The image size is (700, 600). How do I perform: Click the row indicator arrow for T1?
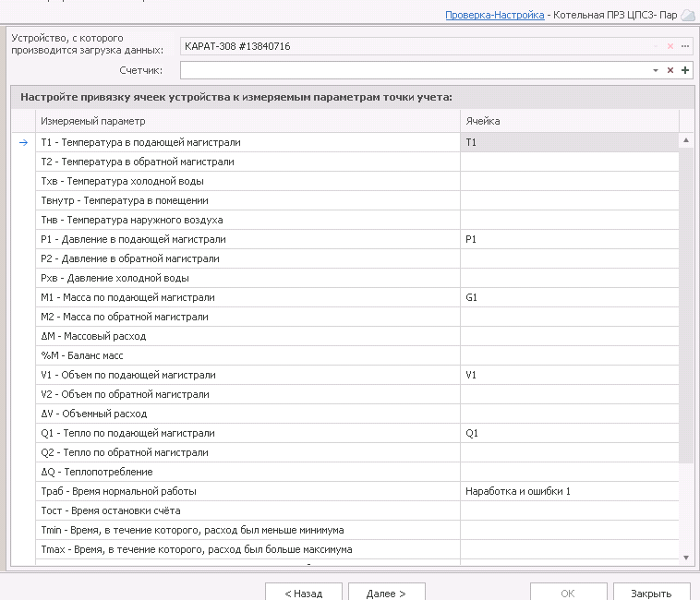click(x=24, y=143)
